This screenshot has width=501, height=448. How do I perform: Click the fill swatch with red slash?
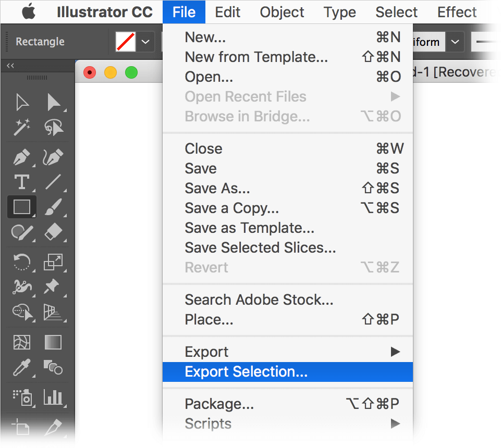click(x=126, y=42)
